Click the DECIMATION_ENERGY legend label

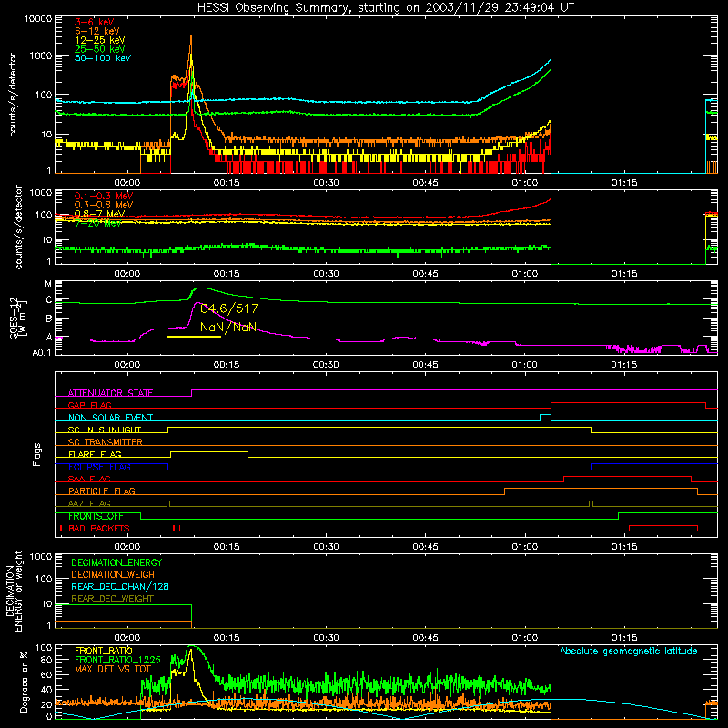116,562
